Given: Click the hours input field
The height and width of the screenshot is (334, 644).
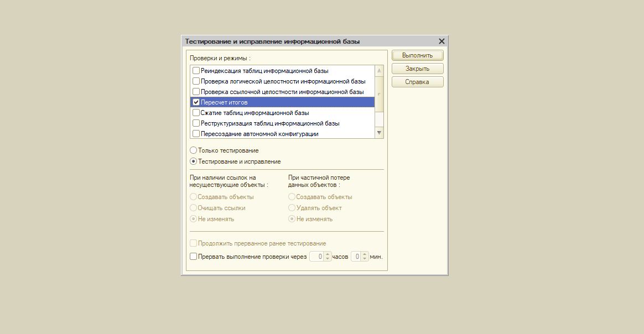Looking at the screenshot, I should pos(316,257).
